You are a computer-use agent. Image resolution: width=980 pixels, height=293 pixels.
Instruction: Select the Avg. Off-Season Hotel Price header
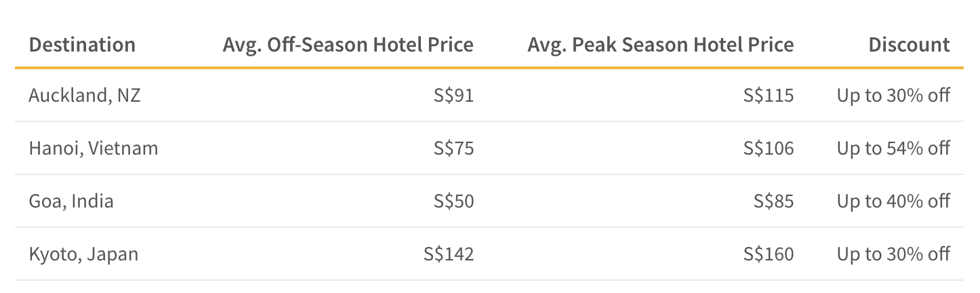point(348,45)
